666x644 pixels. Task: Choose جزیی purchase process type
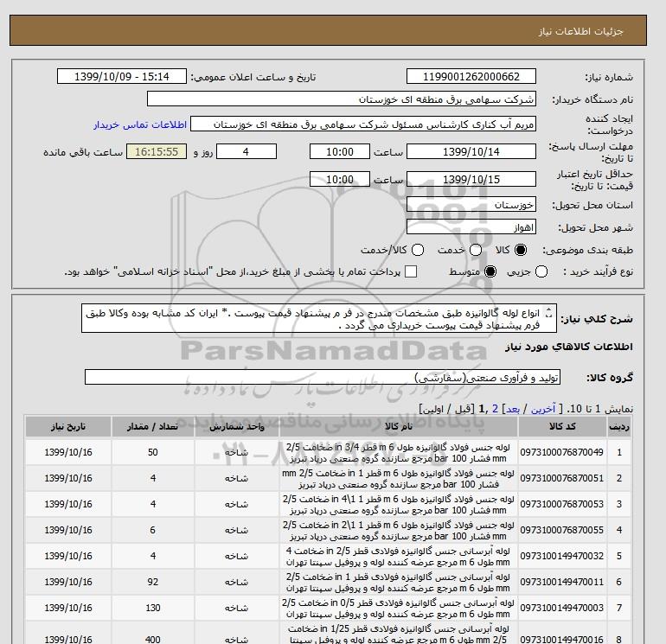pos(541,272)
